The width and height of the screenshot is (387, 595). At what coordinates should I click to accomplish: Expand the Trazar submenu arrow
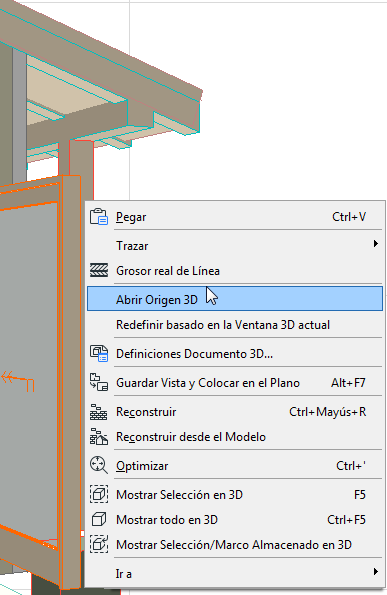pos(376,244)
